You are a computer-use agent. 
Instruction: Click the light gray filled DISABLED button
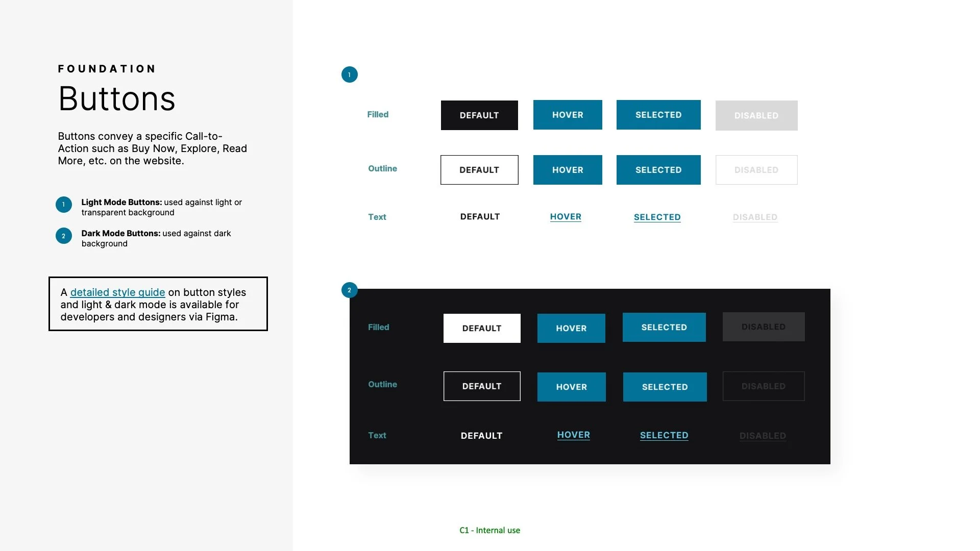(x=756, y=115)
